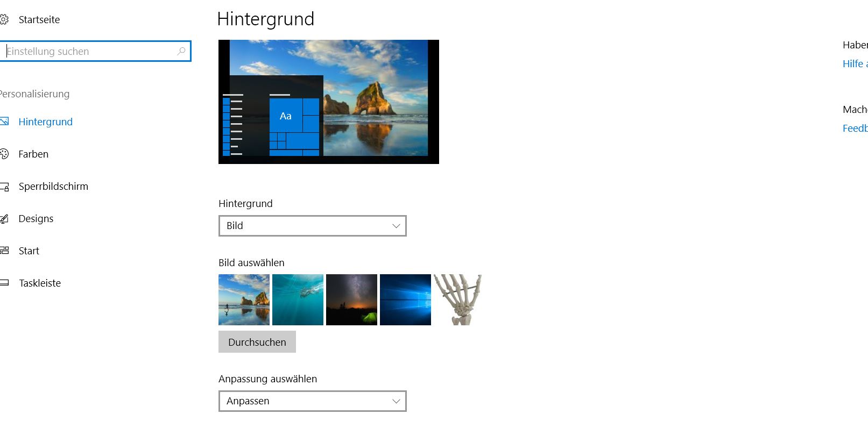Choose the night sky tent wallpaper thumbnail
Image resolution: width=868 pixels, height=428 pixels.
(351, 299)
